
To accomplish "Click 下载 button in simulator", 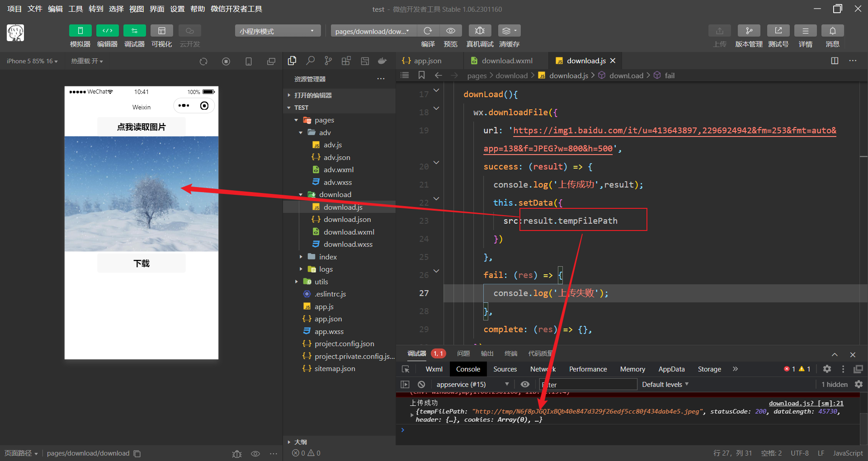I will point(141,263).
